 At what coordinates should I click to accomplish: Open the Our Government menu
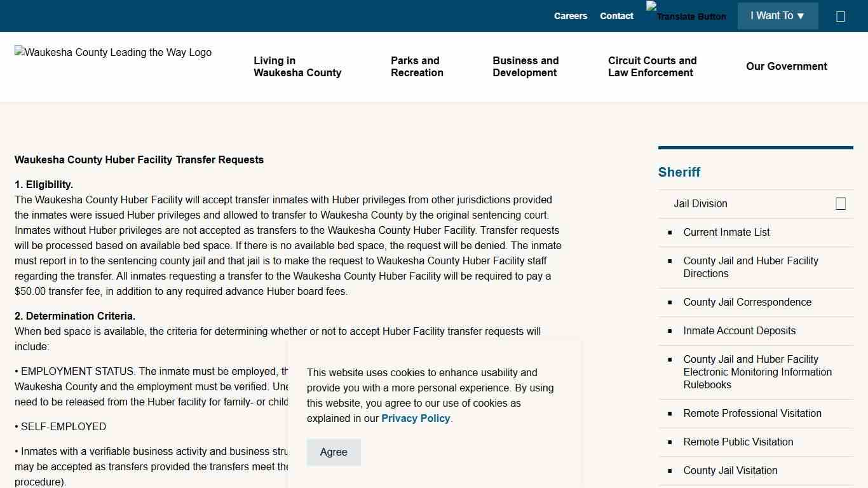[x=787, y=66]
